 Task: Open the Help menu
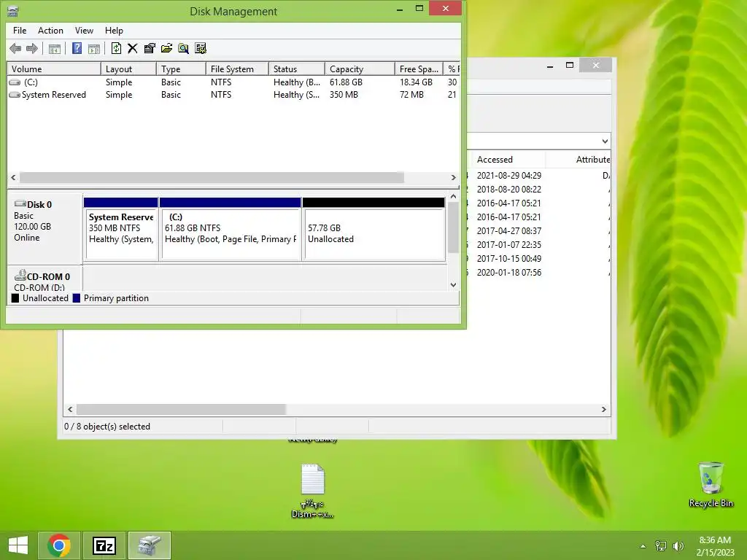[114, 31]
